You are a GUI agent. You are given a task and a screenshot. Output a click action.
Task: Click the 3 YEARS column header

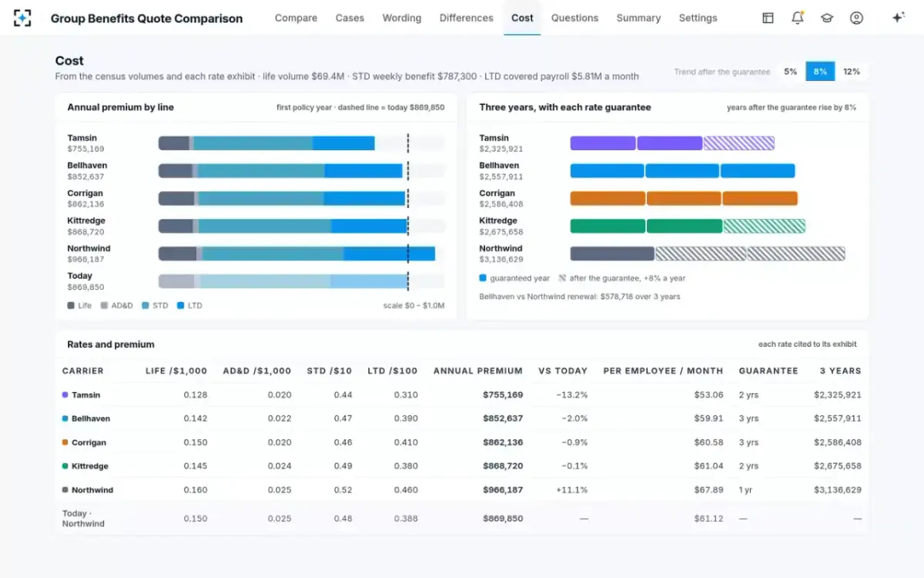point(841,371)
